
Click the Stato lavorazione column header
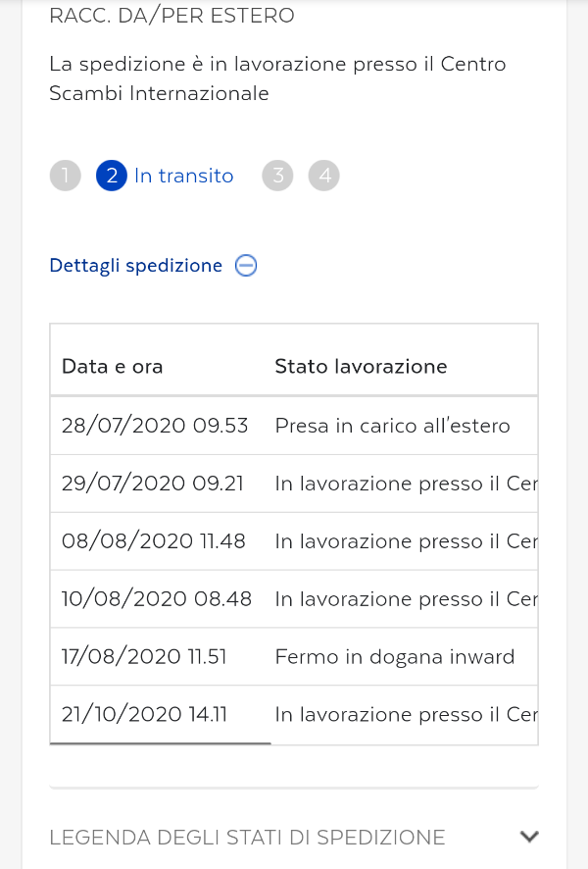(361, 367)
